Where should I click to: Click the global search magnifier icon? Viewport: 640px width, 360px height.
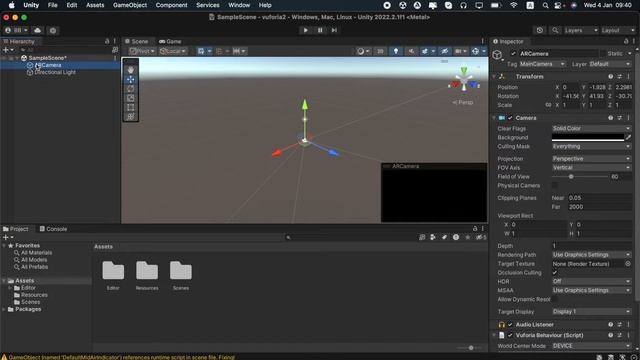[x=555, y=30]
